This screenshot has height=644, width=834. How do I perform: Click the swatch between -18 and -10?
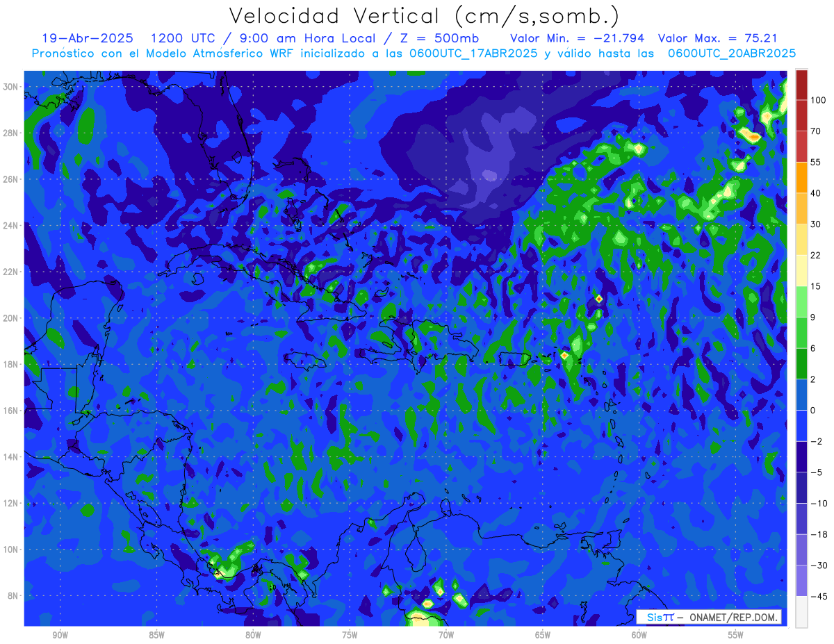point(801,518)
